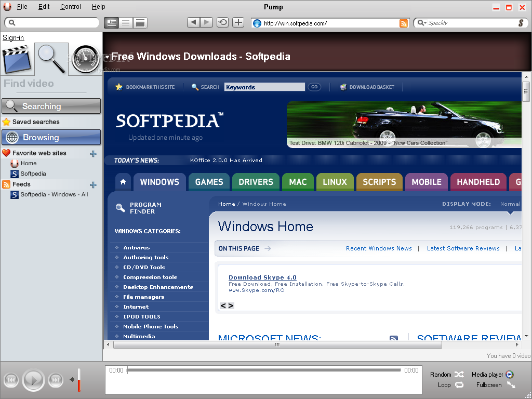Image resolution: width=532 pixels, height=399 pixels.
Task: Open the Searching section
Action: click(51, 106)
